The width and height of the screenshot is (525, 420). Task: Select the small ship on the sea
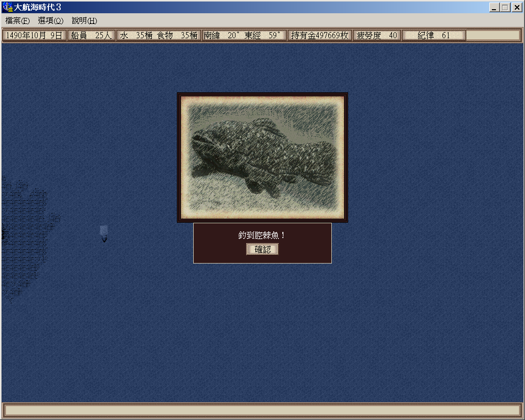coord(104,233)
